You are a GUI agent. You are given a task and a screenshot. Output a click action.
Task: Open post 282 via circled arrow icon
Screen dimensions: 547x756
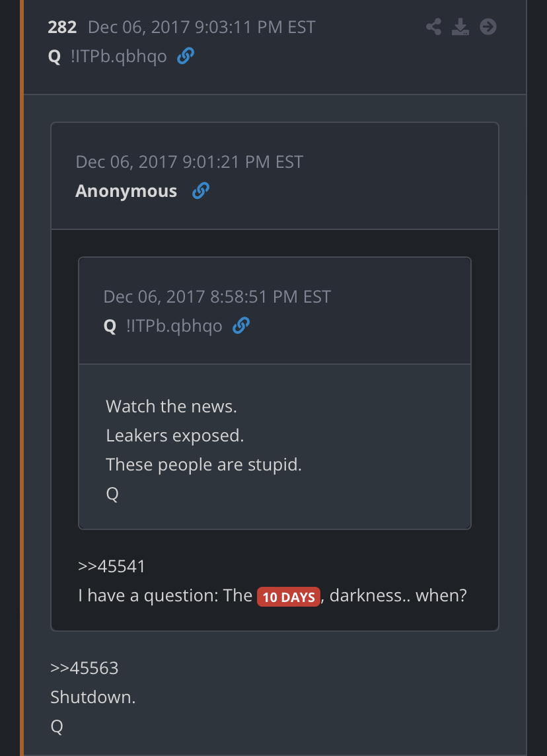click(488, 27)
